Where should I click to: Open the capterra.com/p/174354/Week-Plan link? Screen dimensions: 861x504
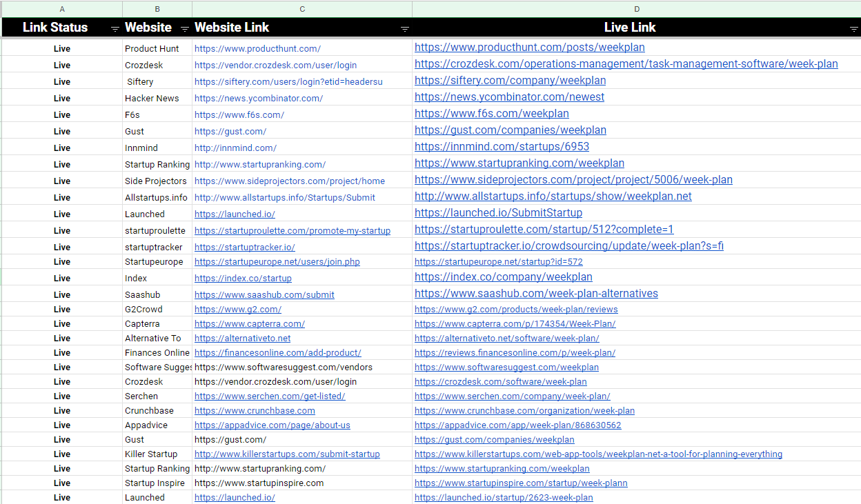(x=515, y=324)
